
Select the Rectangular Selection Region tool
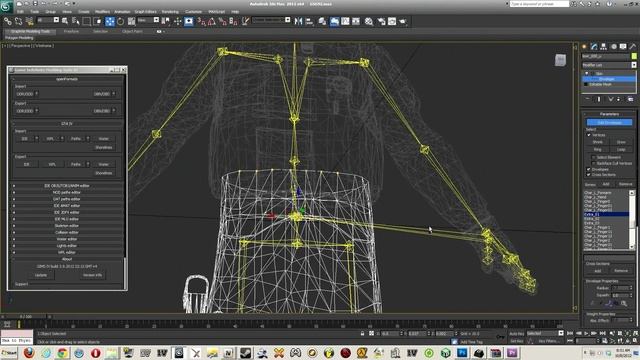(x=87, y=21)
